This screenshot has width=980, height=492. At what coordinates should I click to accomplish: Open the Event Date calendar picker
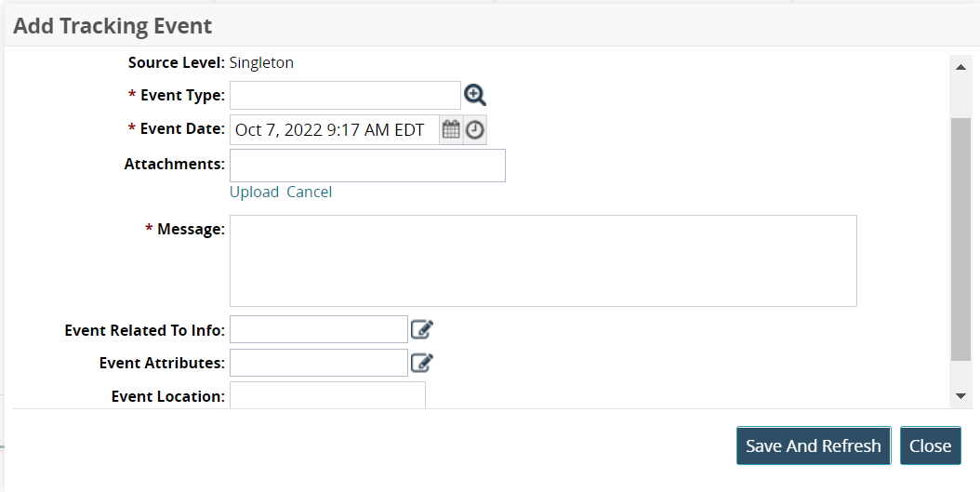point(451,130)
